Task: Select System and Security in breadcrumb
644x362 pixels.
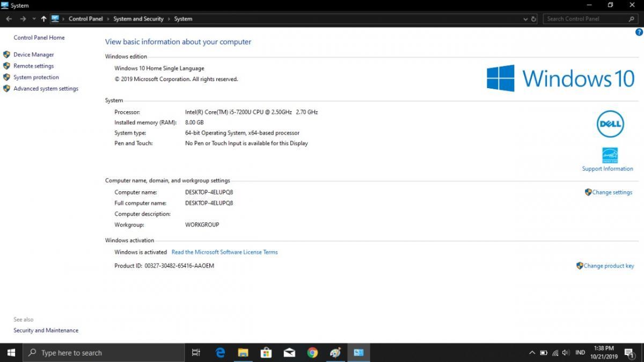Action: [138, 19]
